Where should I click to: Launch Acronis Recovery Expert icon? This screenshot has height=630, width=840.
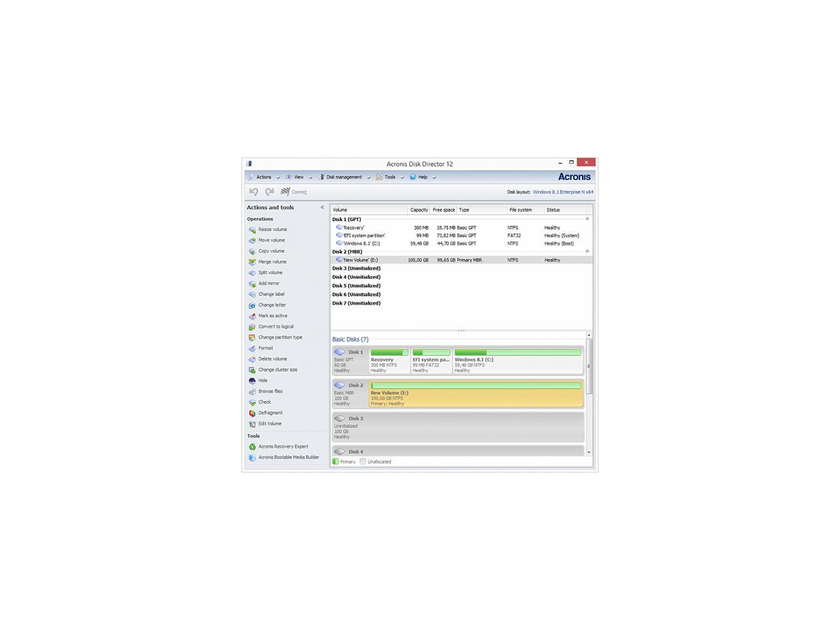pyautogui.click(x=252, y=447)
